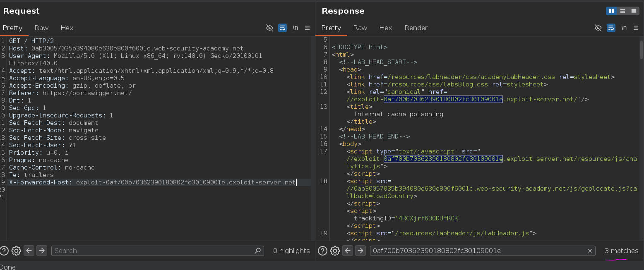The image size is (644, 270).
Task: Click the Host header line in Request
Action: click(x=126, y=48)
